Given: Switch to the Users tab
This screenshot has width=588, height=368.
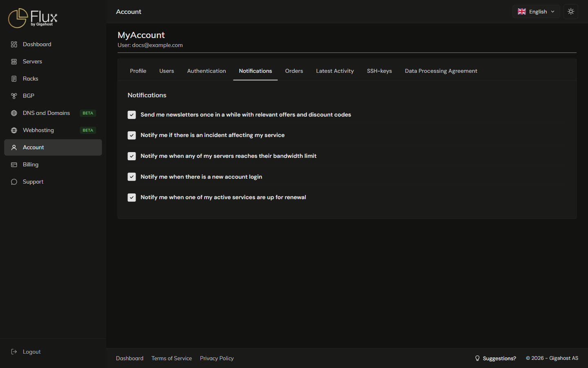Looking at the screenshot, I should coord(167,71).
